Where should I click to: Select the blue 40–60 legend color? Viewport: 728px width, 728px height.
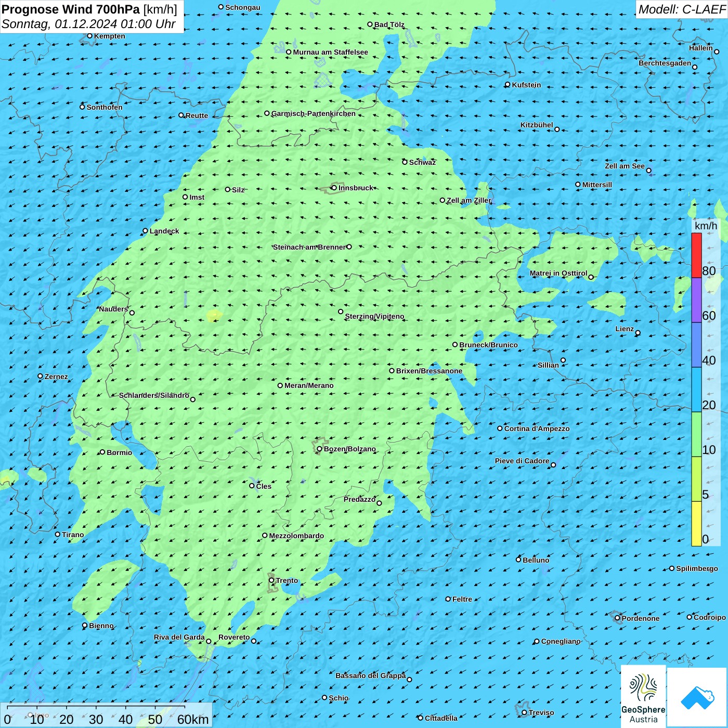(696, 345)
